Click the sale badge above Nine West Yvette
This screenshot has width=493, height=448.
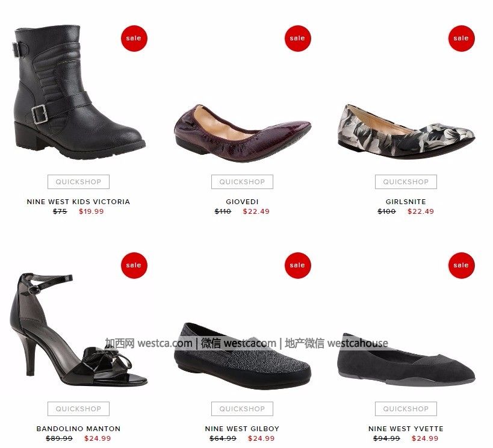click(462, 265)
